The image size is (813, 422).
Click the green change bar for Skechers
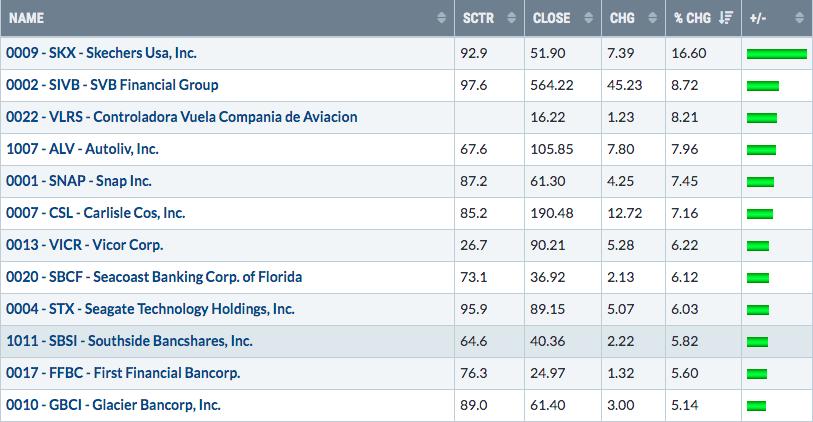776,54
